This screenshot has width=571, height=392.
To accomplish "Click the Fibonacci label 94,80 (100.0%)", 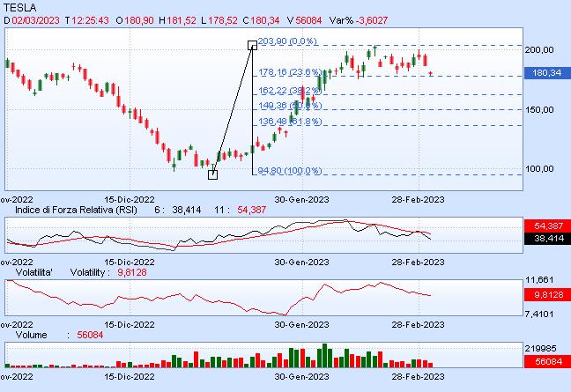I will [x=290, y=170].
